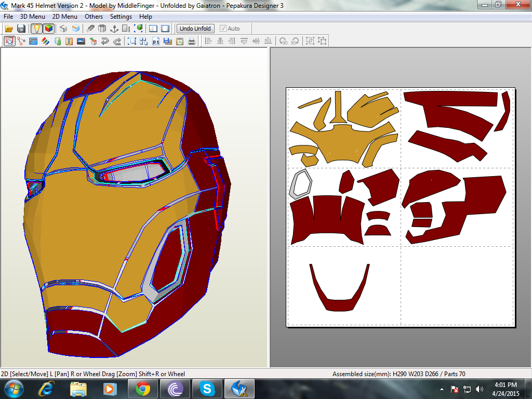Click the align right icon
This screenshot has width=532, height=399.
[x=232, y=42]
